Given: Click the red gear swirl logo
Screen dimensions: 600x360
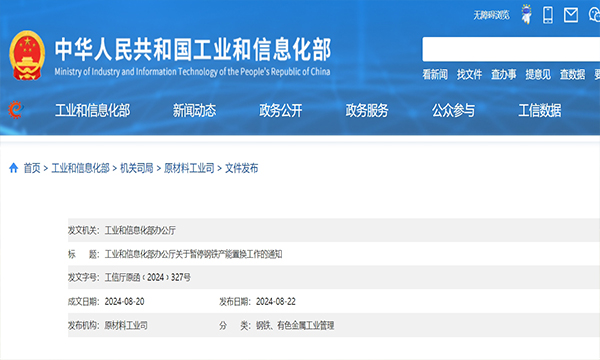Looking at the screenshot, I should coord(16,110).
